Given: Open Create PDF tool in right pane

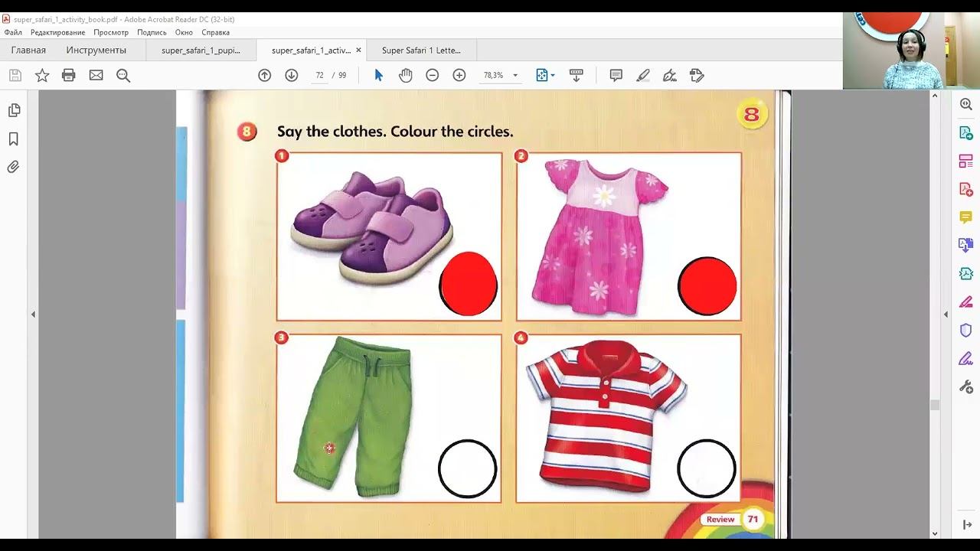Looking at the screenshot, I should coord(965,189).
